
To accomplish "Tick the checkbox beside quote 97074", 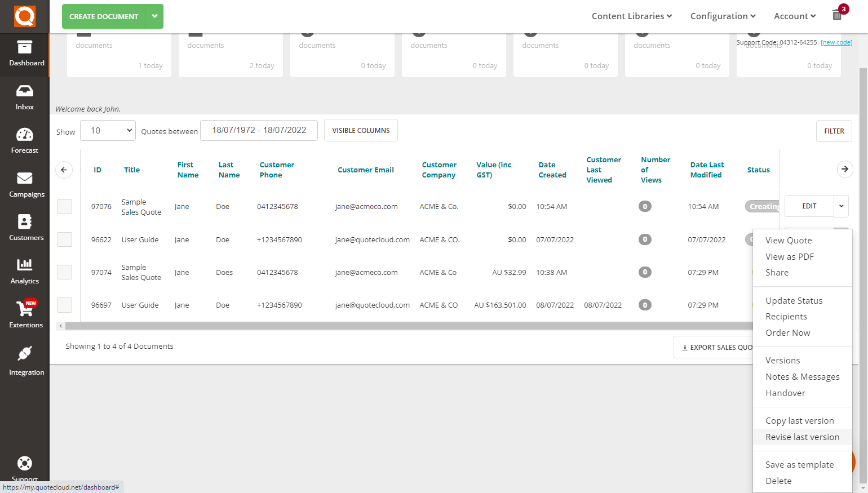I will pyautogui.click(x=64, y=272).
